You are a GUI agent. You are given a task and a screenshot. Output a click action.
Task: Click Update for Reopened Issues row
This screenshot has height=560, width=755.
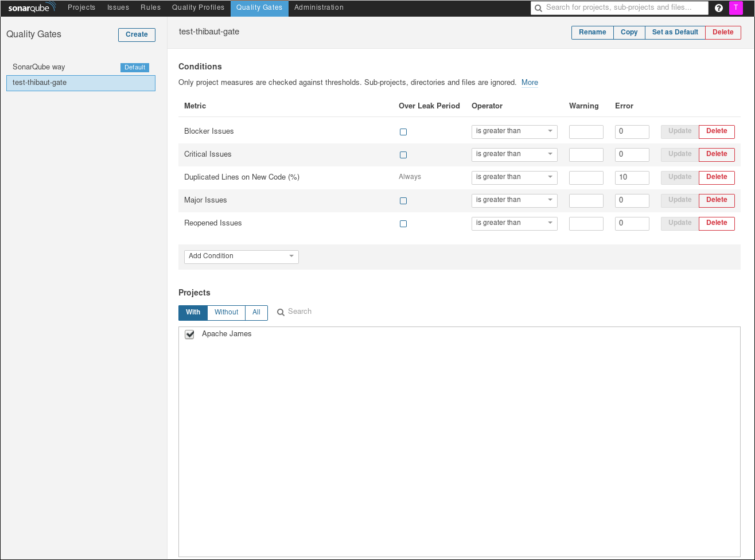pos(680,223)
